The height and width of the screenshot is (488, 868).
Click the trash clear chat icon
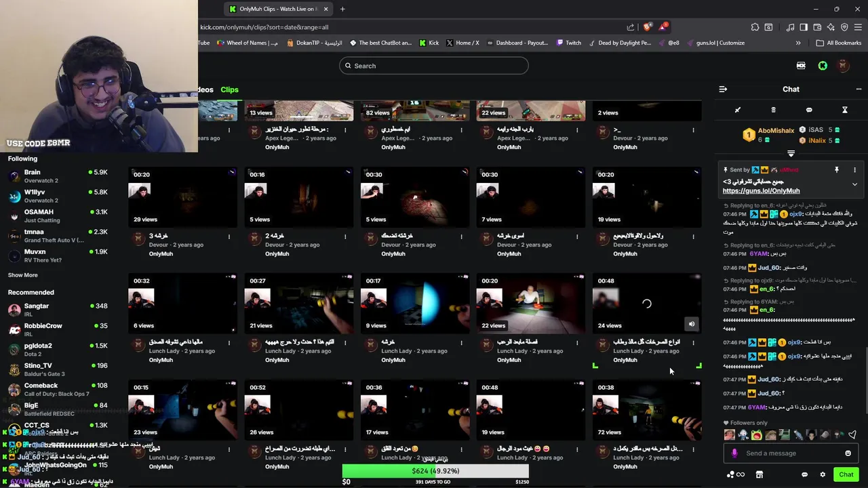[x=773, y=110]
